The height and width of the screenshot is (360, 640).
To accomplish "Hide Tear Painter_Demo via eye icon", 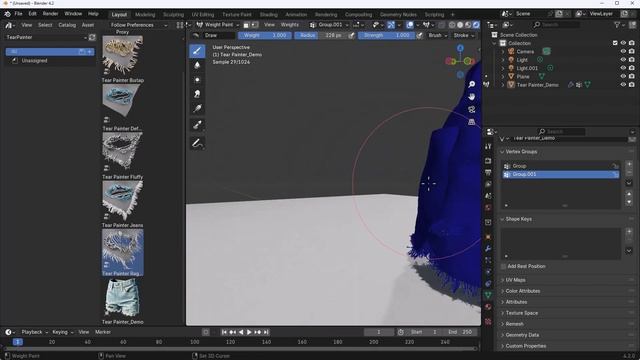I will [x=623, y=85].
